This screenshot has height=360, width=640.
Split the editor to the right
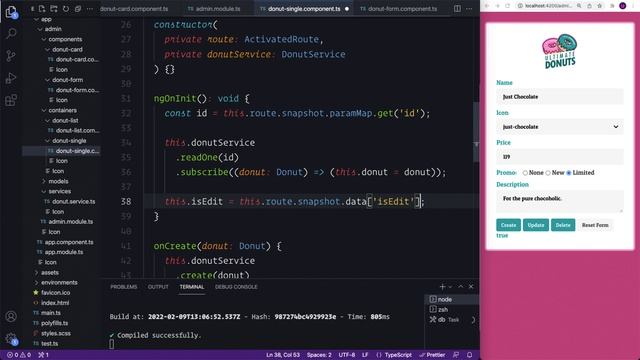click(x=457, y=9)
